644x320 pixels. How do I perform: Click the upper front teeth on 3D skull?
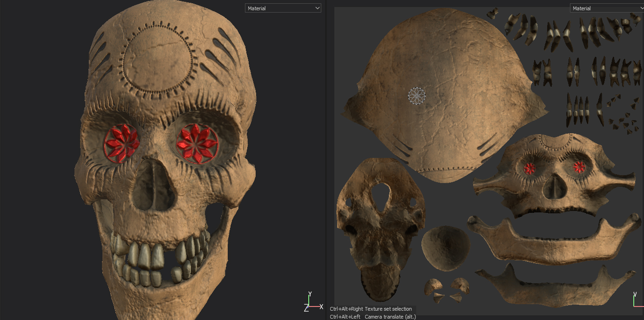click(145, 254)
